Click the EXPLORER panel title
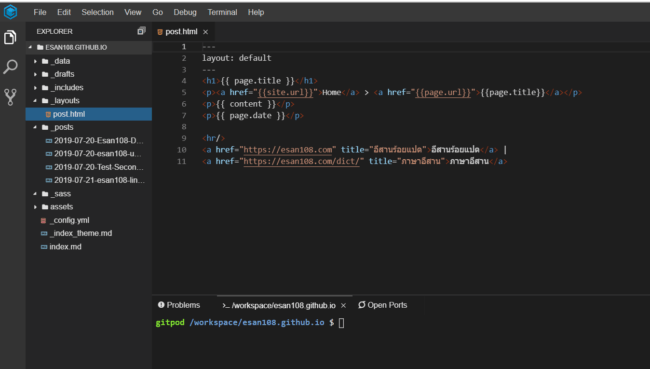 pyautogui.click(x=54, y=32)
